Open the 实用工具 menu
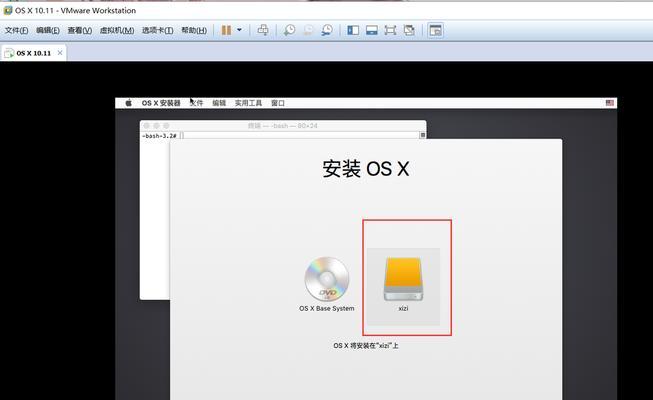 [248, 103]
